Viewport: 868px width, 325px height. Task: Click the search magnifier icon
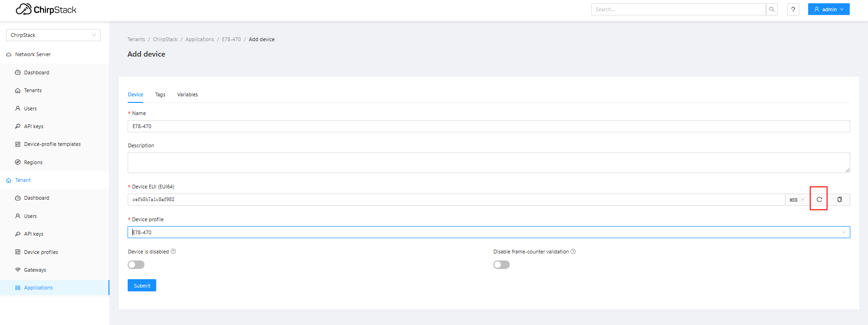[x=772, y=9]
